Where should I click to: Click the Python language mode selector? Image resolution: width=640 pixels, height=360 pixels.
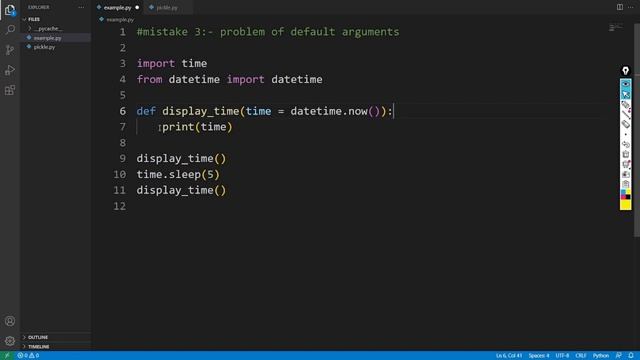[x=601, y=356]
